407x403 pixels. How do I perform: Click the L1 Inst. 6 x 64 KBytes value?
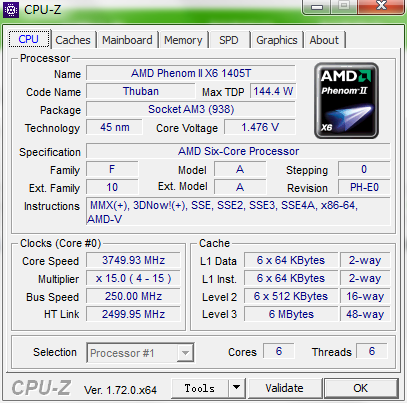point(291,278)
